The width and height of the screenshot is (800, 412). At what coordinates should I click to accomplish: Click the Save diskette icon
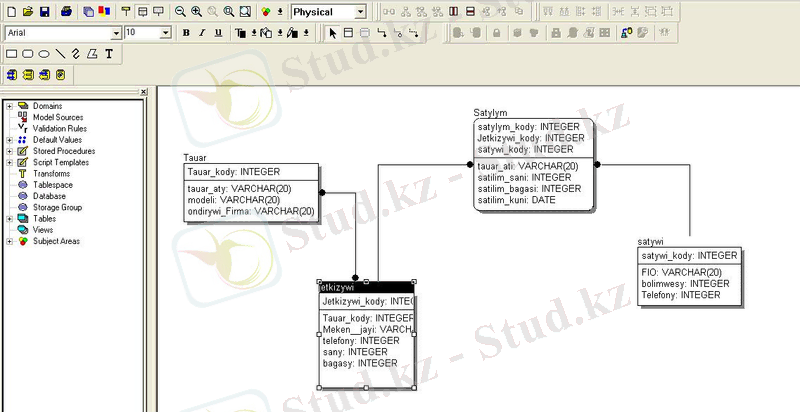(44, 11)
